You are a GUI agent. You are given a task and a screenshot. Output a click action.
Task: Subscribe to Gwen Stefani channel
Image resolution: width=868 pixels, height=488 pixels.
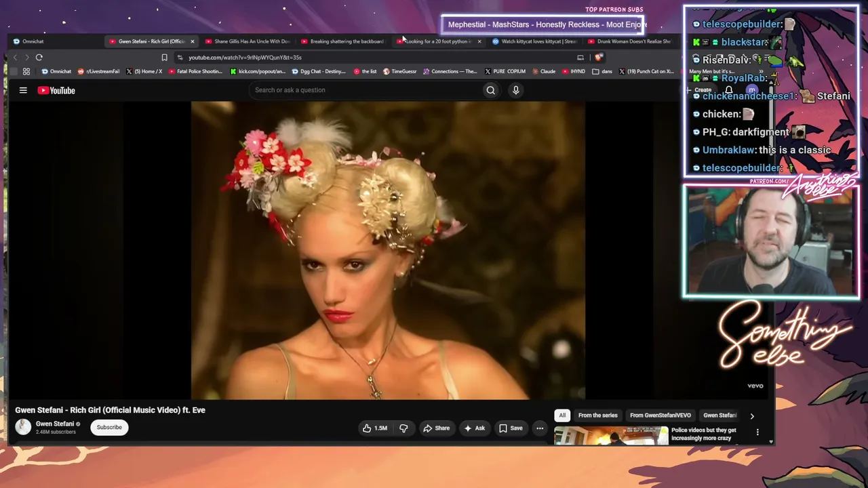tap(109, 428)
